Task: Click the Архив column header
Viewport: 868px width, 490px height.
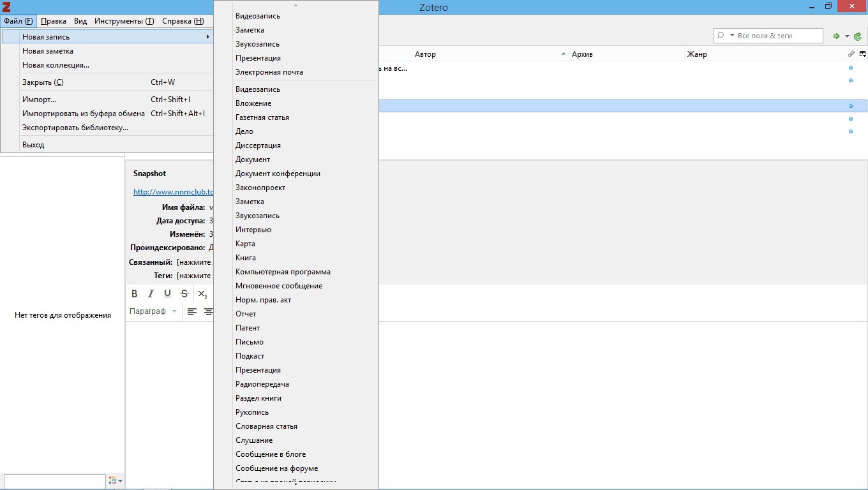Action: pyautogui.click(x=627, y=54)
